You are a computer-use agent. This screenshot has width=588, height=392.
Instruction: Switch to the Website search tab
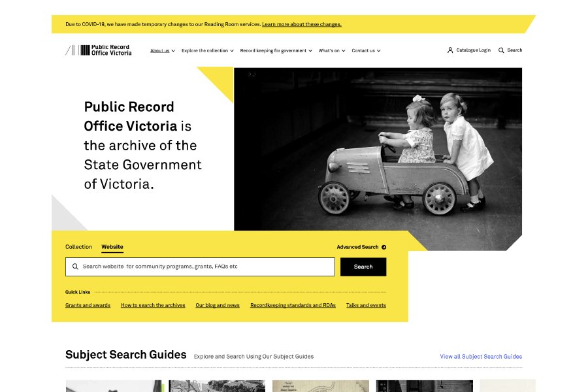pos(112,247)
